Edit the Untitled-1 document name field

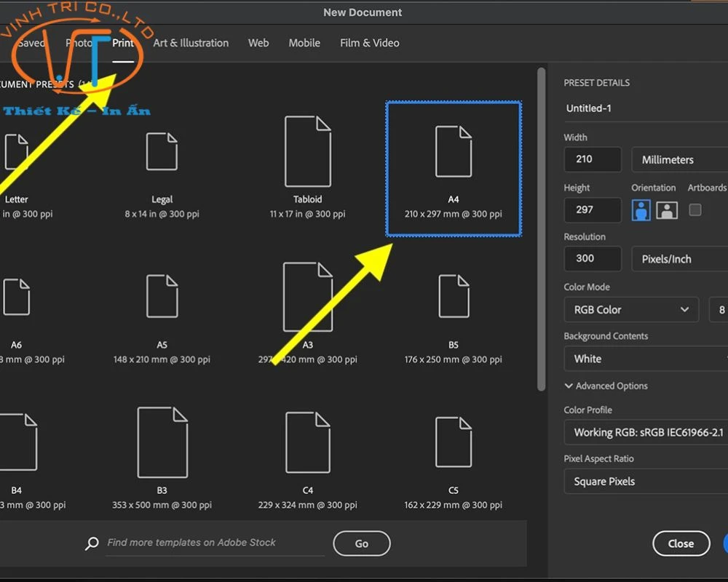646,108
